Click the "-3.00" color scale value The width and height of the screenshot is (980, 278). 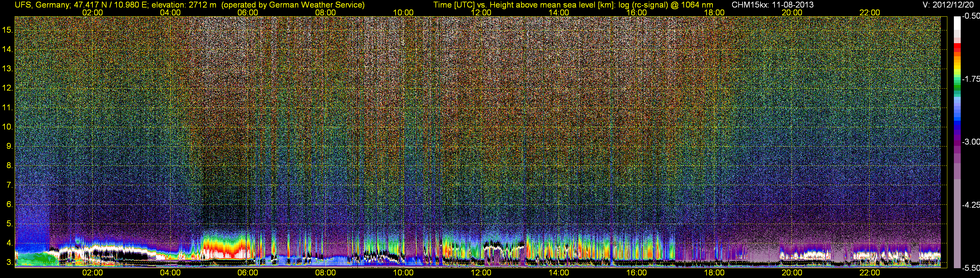coord(971,142)
